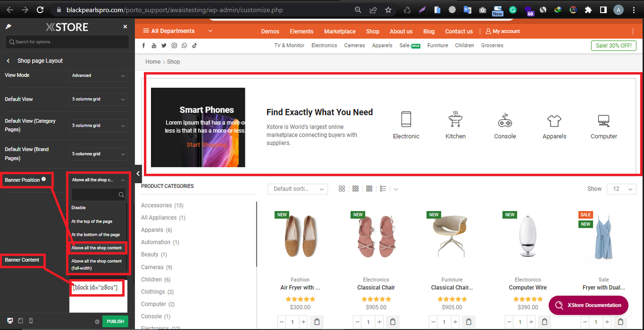
Task: Click the banner dropdown search box
Action: [99, 194]
